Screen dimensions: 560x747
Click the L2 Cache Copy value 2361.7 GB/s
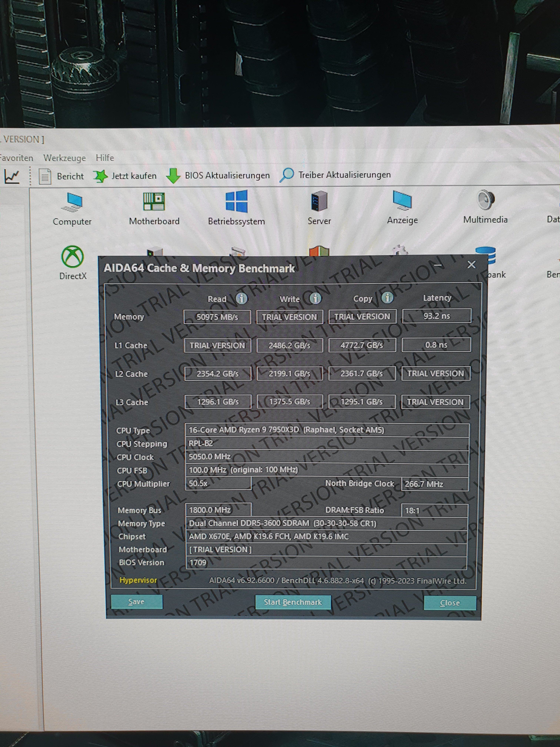click(x=362, y=373)
